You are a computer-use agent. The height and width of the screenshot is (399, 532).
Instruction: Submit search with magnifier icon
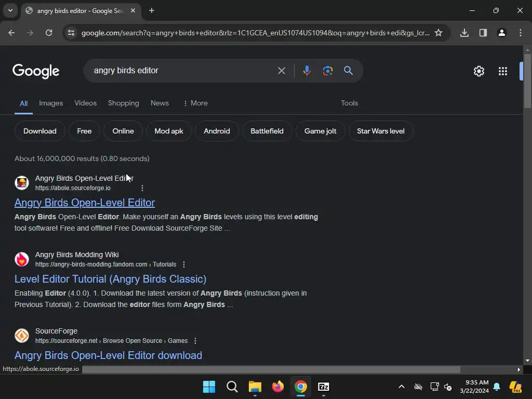(348, 71)
